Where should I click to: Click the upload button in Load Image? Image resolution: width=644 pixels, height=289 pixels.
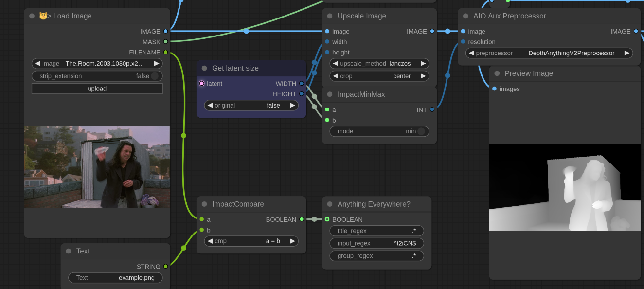coord(97,89)
